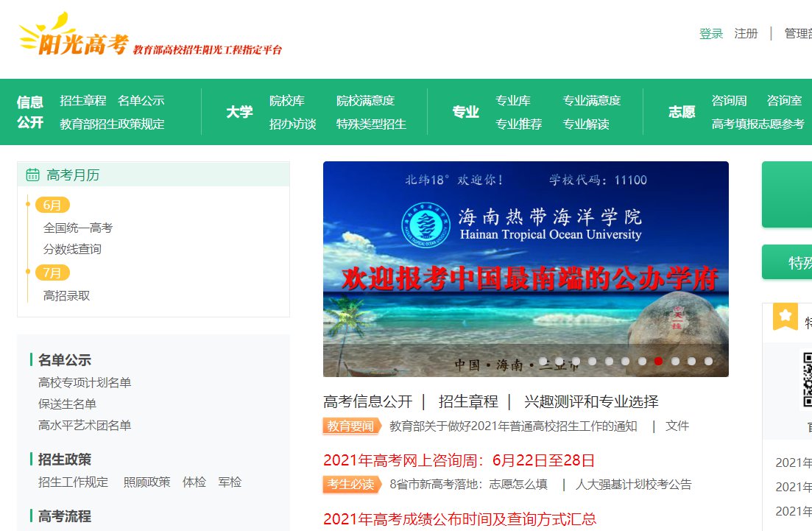The height and width of the screenshot is (531, 812).
Task: Click the 7月 calendar badge
Action: (52, 273)
